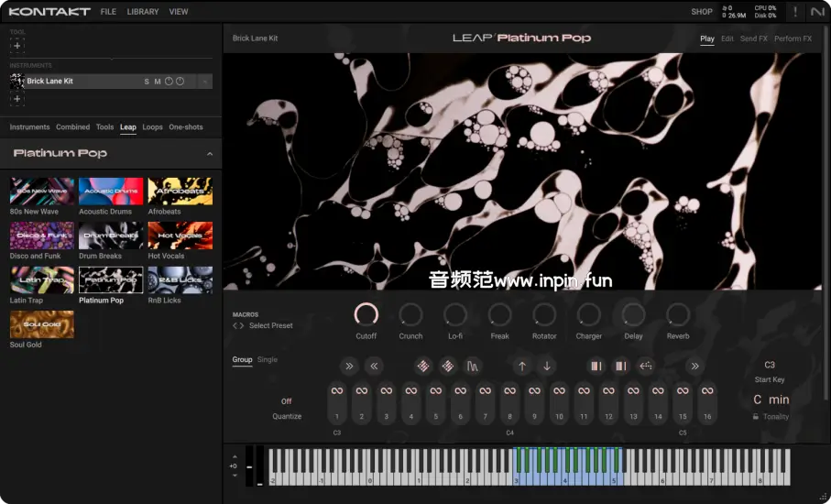Open the Select Preset macros dropdown
This screenshot has height=504, width=831.
270,325
